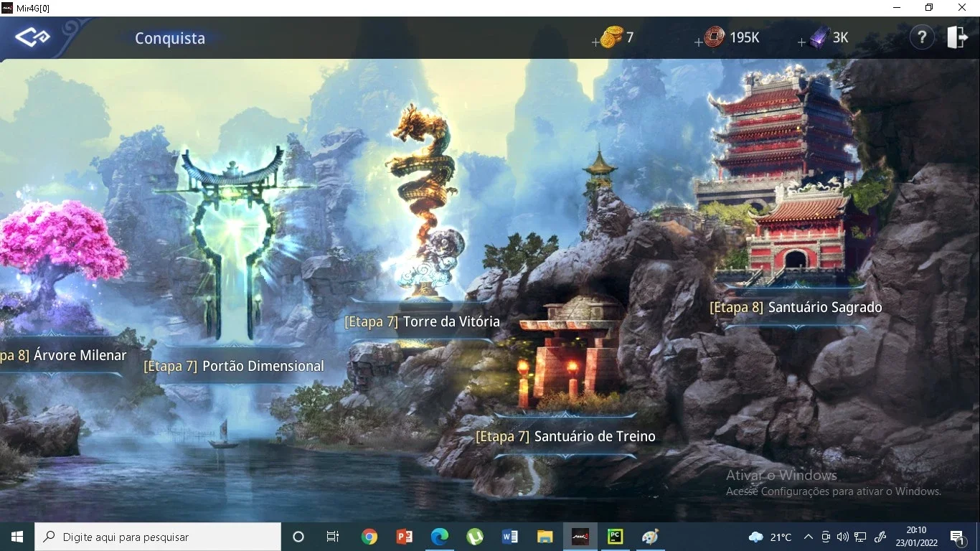
Task: Switch to the MIR4 taskbar icon
Action: (580, 537)
